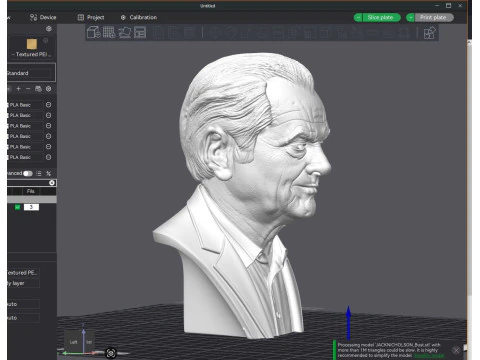Image resolution: width=480 pixels, height=360 pixels.
Task: Click the camera reset view icon
Action: pos(111,353)
